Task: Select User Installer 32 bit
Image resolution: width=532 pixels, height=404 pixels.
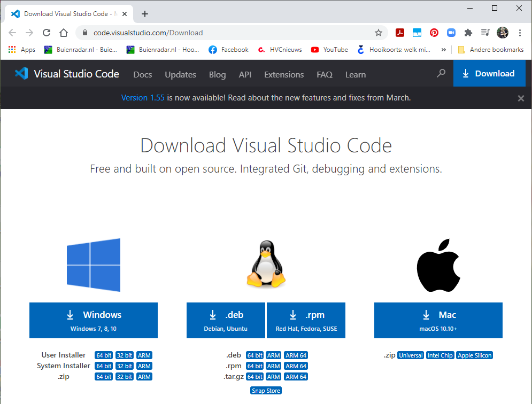Action: click(x=125, y=355)
